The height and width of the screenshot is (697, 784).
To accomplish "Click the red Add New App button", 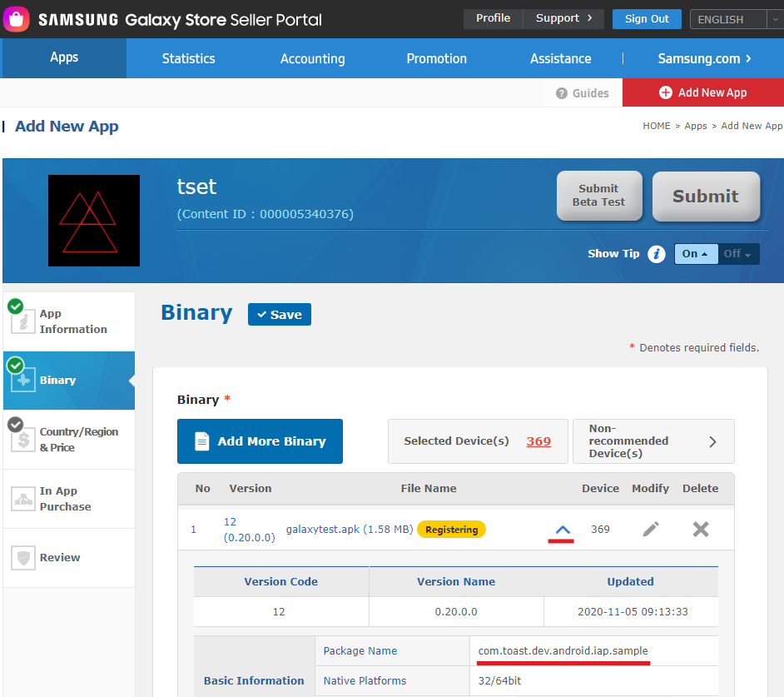I will coord(703,92).
